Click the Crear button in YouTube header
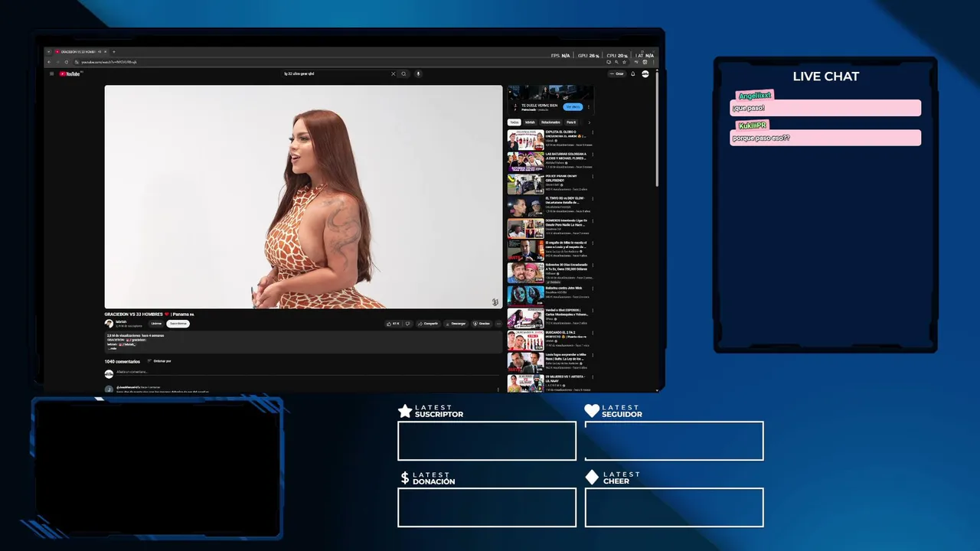This screenshot has height=551, width=980. (617, 74)
